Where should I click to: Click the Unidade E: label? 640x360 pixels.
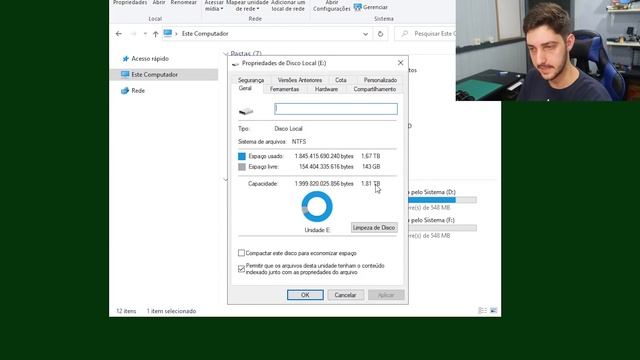pyautogui.click(x=317, y=230)
